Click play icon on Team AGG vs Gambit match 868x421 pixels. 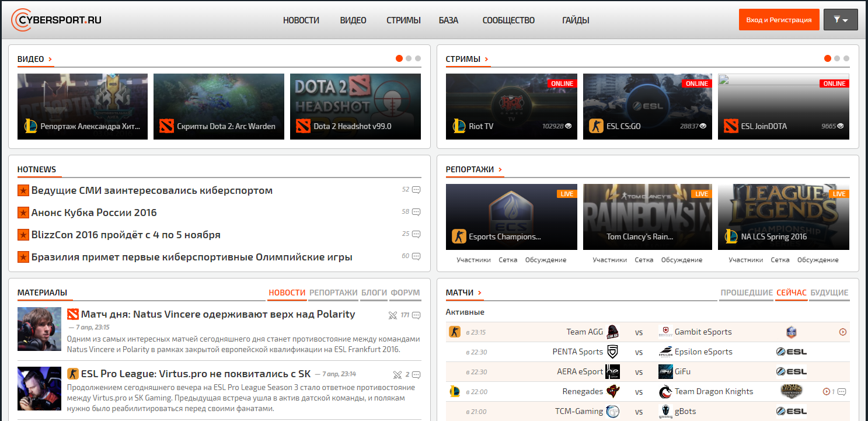[x=843, y=332]
